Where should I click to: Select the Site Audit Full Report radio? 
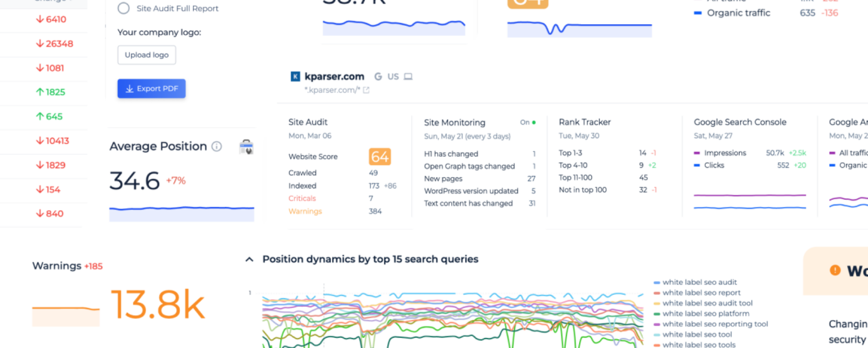click(x=124, y=8)
